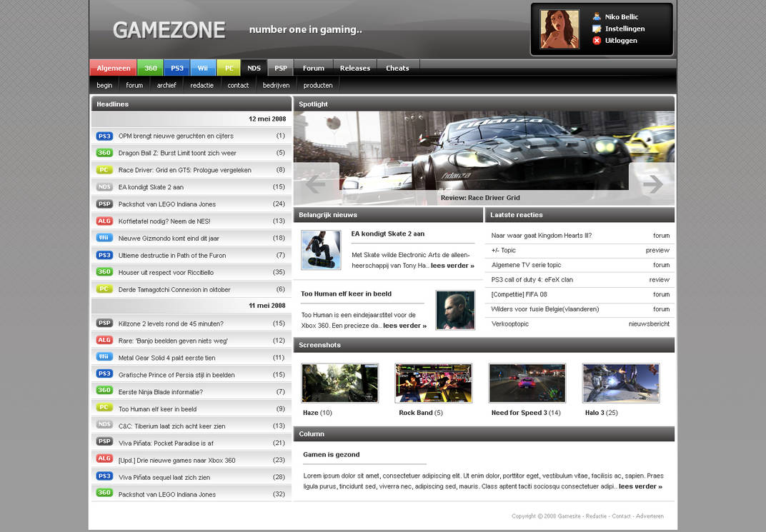This screenshot has width=766, height=532.
Task: Open reaction Naar waar gaat Kingdom Hearts II?
Action: point(542,236)
